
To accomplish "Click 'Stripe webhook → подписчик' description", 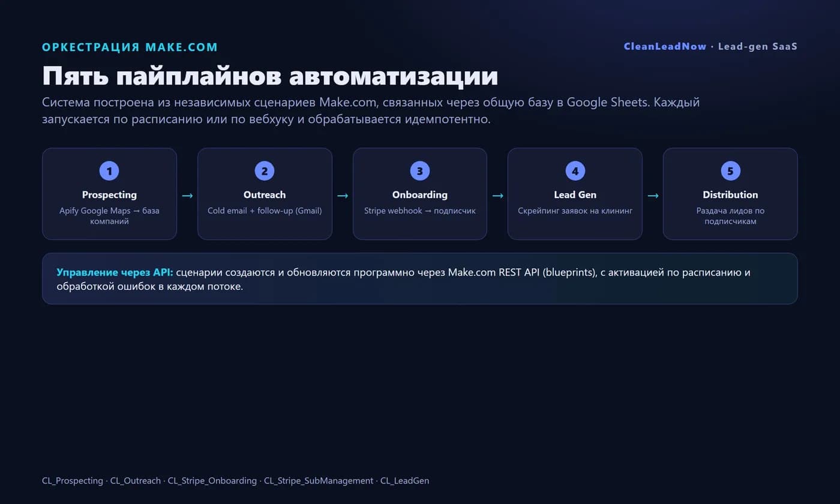I will [420, 211].
